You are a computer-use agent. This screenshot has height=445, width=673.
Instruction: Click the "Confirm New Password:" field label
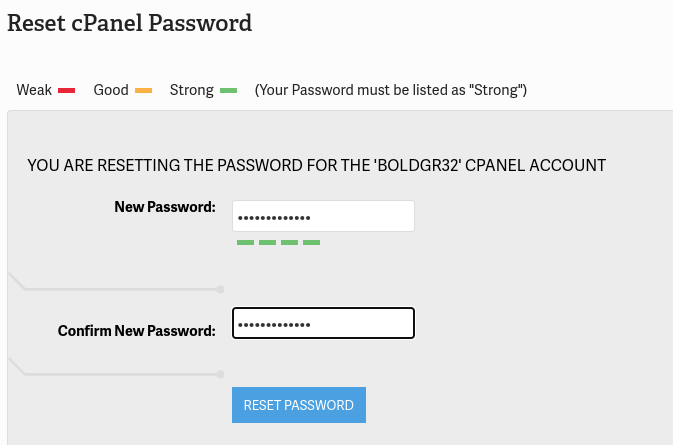[137, 330]
